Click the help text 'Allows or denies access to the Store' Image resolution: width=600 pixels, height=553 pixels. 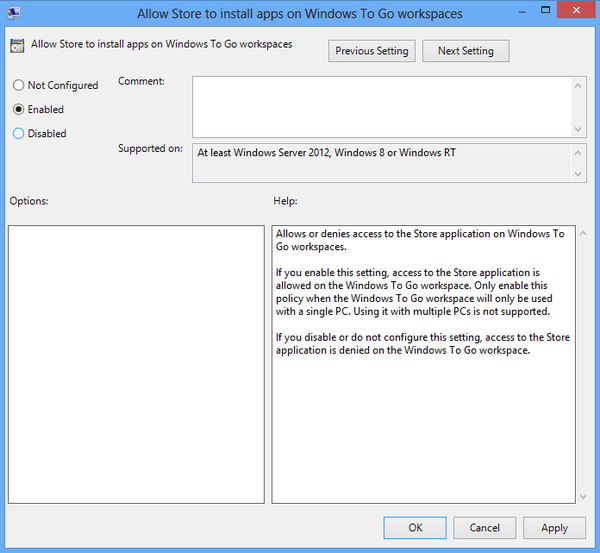(356, 233)
